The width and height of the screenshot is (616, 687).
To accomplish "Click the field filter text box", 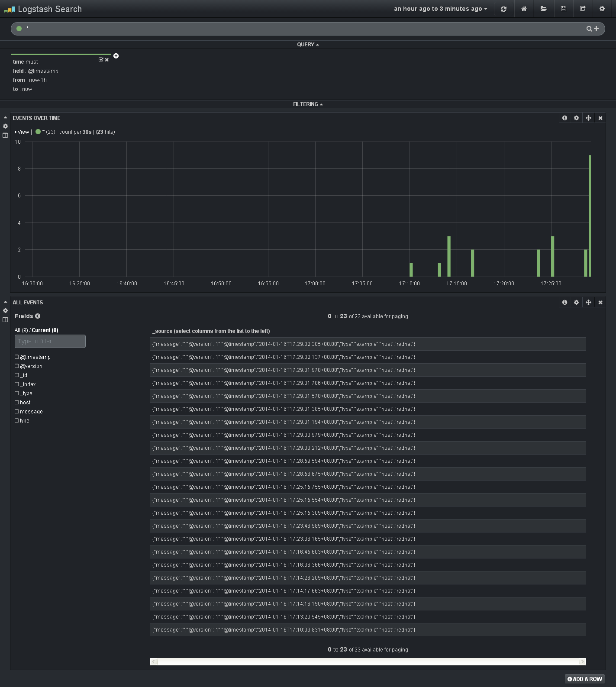I will pyautogui.click(x=50, y=341).
